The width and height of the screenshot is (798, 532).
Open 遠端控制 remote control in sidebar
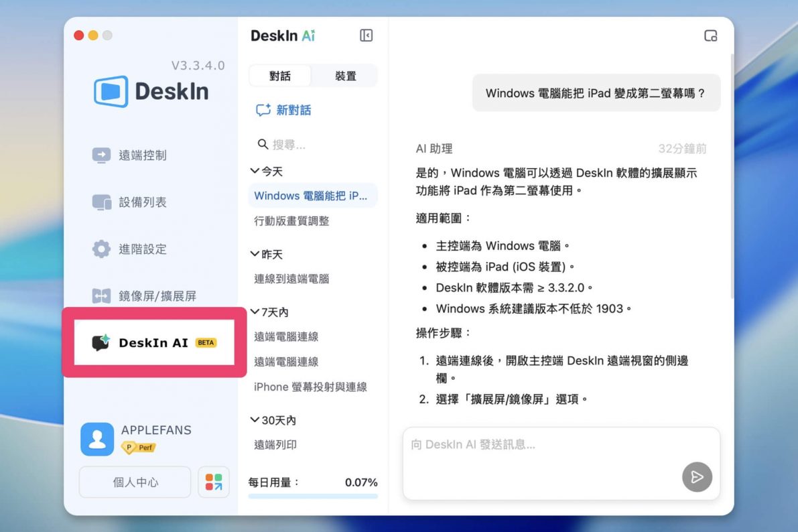coord(129,155)
